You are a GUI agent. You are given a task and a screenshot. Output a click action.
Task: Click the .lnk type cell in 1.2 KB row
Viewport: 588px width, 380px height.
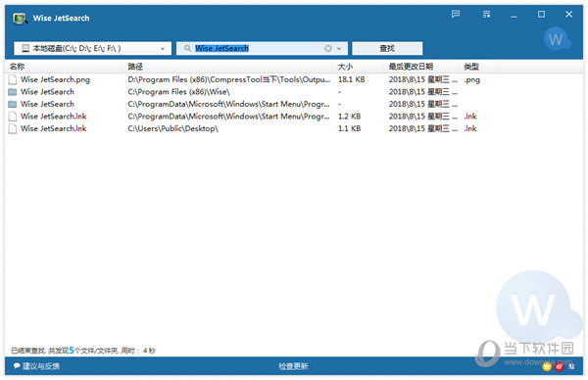click(470, 117)
